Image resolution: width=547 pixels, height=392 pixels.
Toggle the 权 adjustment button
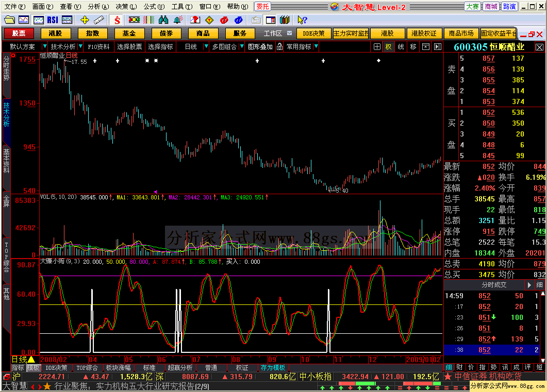[388, 46]
